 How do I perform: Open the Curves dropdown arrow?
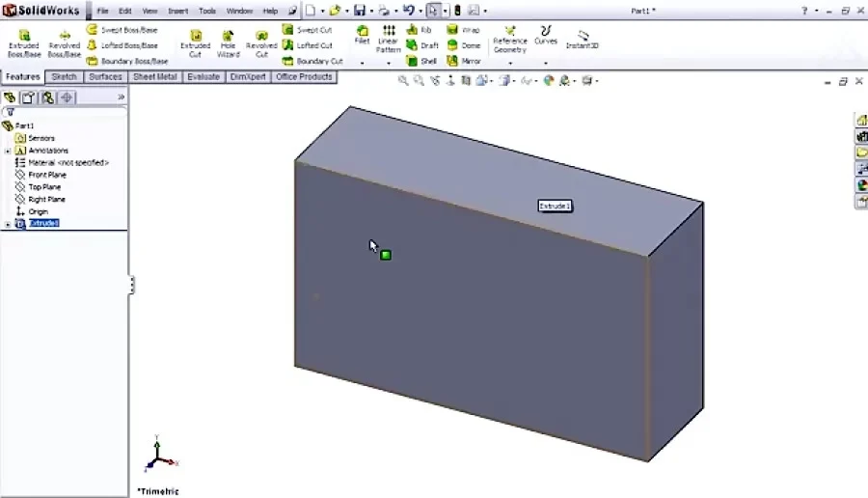point(546,63)
